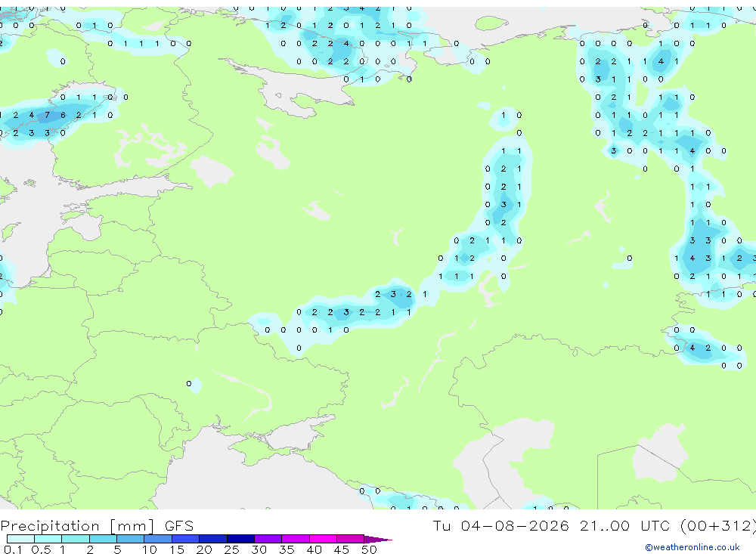Viewport: 756px width, 554px height.
Task: Select the 10–15 mm blue legend swatch
Action: click(x=158, y=539)
